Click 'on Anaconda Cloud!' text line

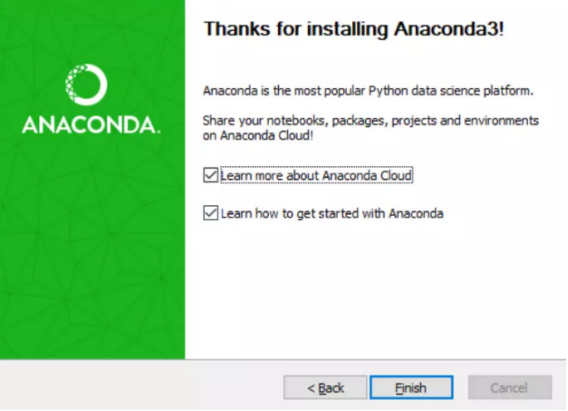[x=258, y=136]
